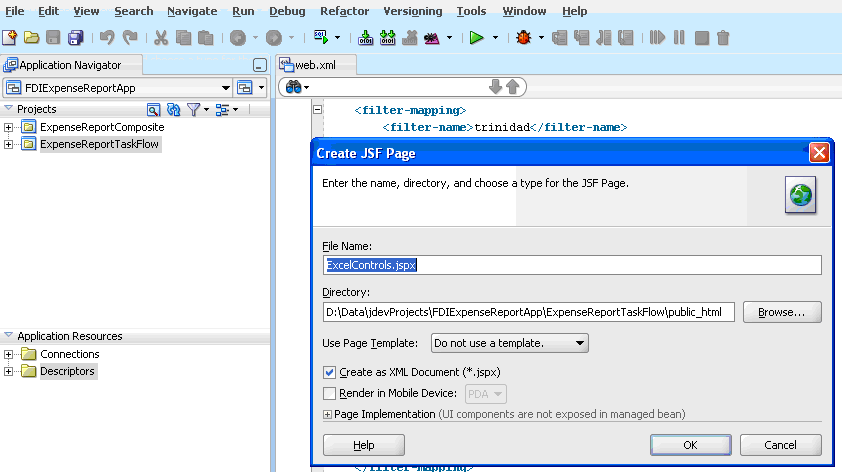Click the Garbage Collection trash icon
This screenshot has width=842, height=472.
(723, 38)
